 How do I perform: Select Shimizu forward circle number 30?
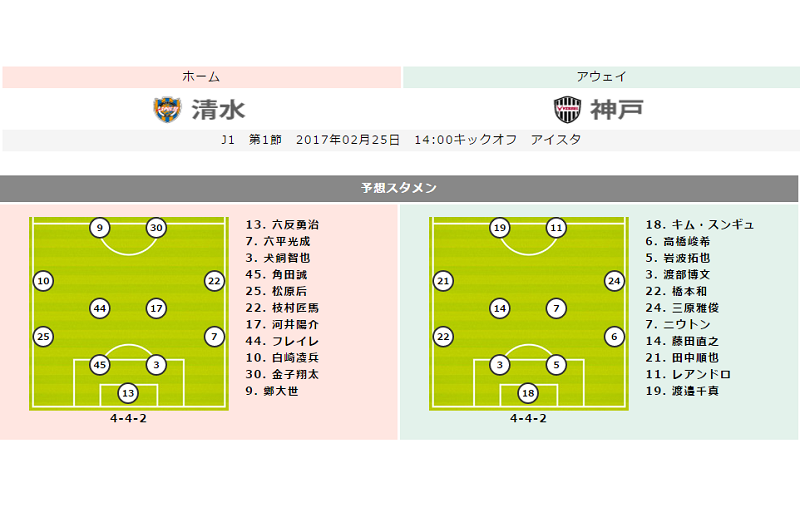(x=156, y=227)
